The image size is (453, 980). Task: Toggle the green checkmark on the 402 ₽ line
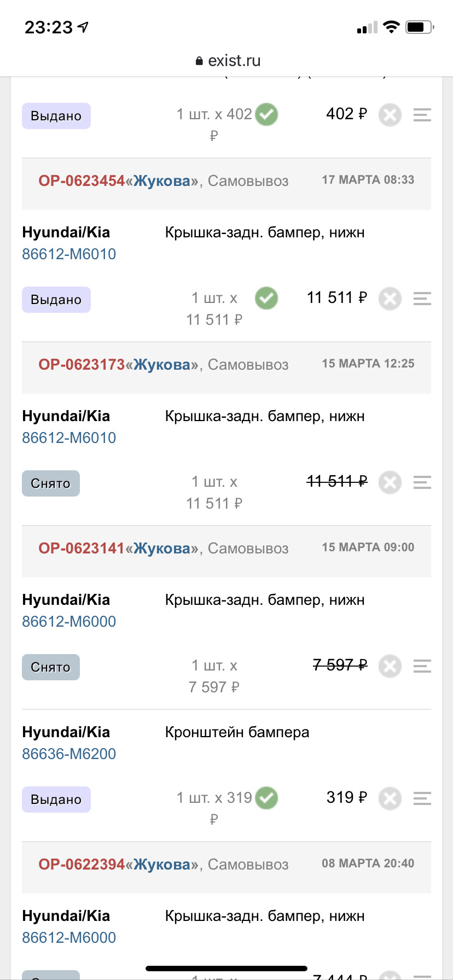pos(266,114)
